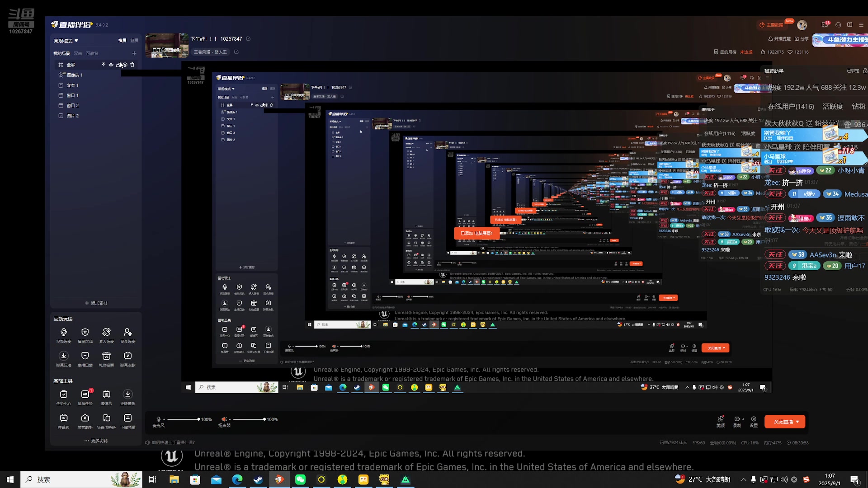This screenshot has width=868, height=488.
Task: Select the 摄像头 1 source row
Action: 96,75
